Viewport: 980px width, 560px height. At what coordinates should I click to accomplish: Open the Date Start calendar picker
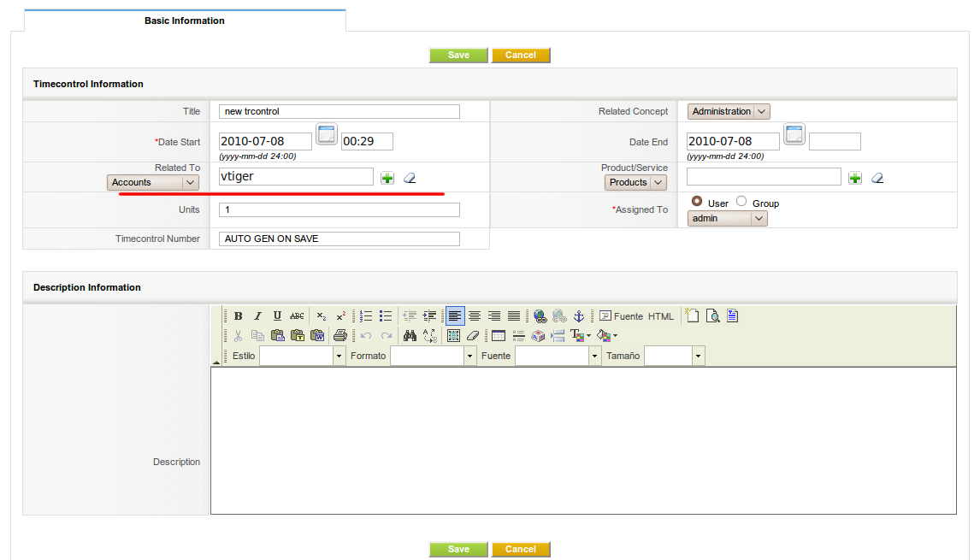327,133
